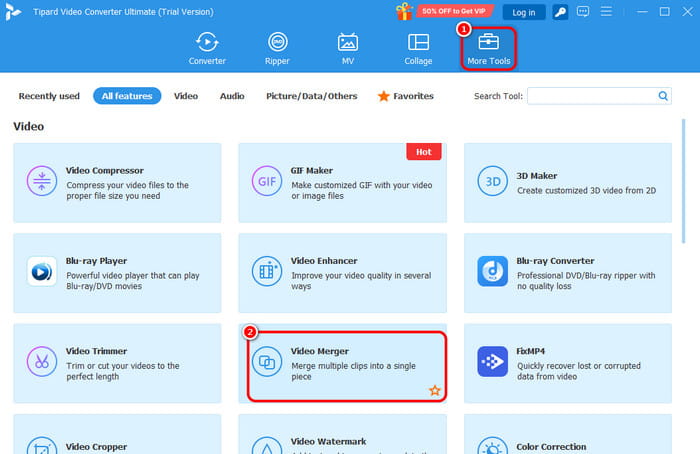Click the Video Merger icon

coord(267,362)
